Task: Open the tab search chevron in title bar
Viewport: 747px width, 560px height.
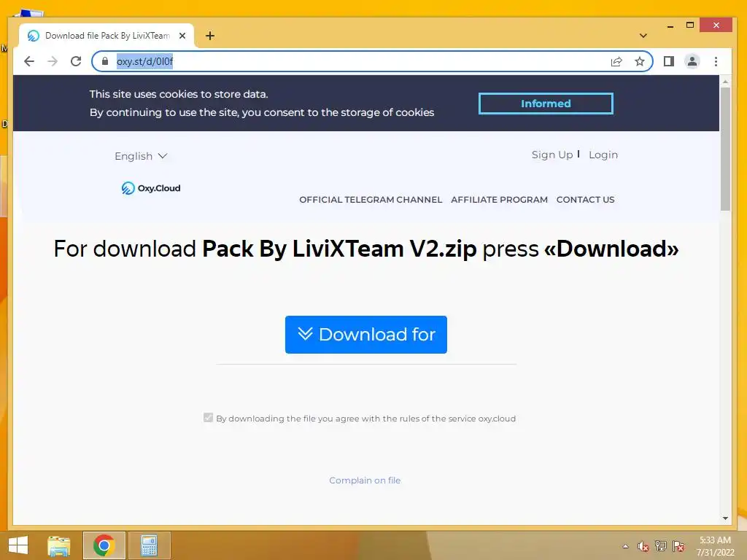Action: click(643, 36)
